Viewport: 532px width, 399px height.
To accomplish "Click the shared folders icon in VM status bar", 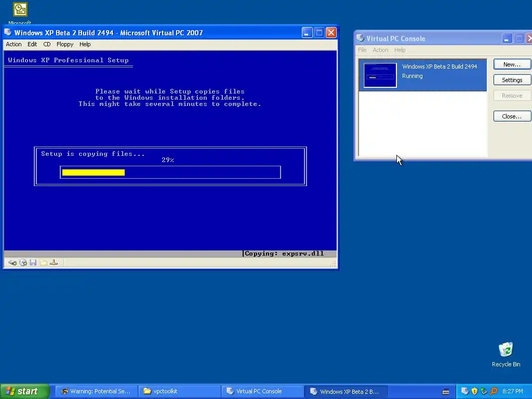I will coord(44,262).
